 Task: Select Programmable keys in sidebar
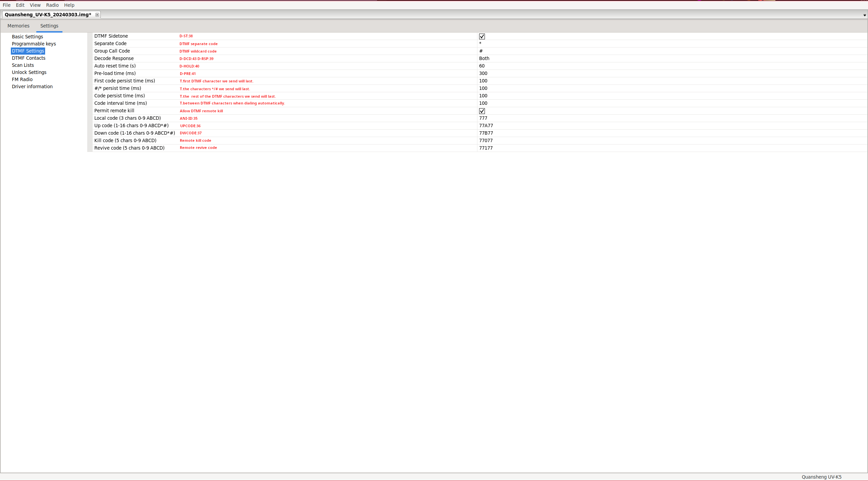coord(34,44)
